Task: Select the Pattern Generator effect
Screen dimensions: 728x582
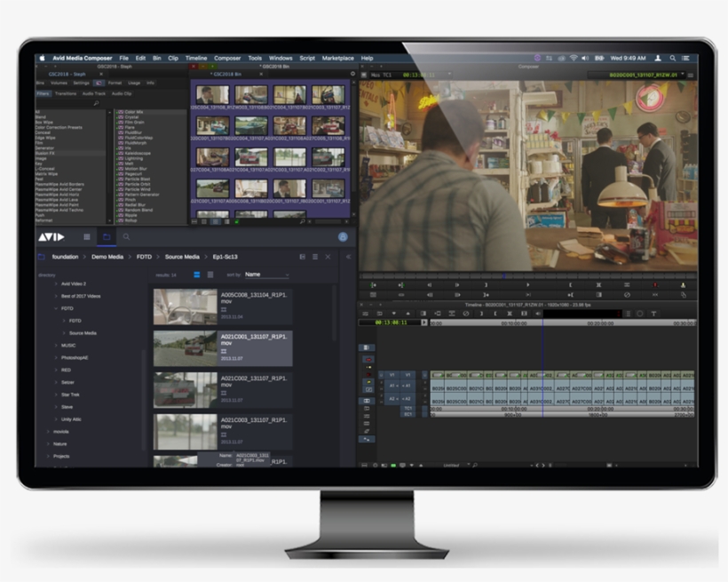Action: pyautogui.click(x=142, y=195)
